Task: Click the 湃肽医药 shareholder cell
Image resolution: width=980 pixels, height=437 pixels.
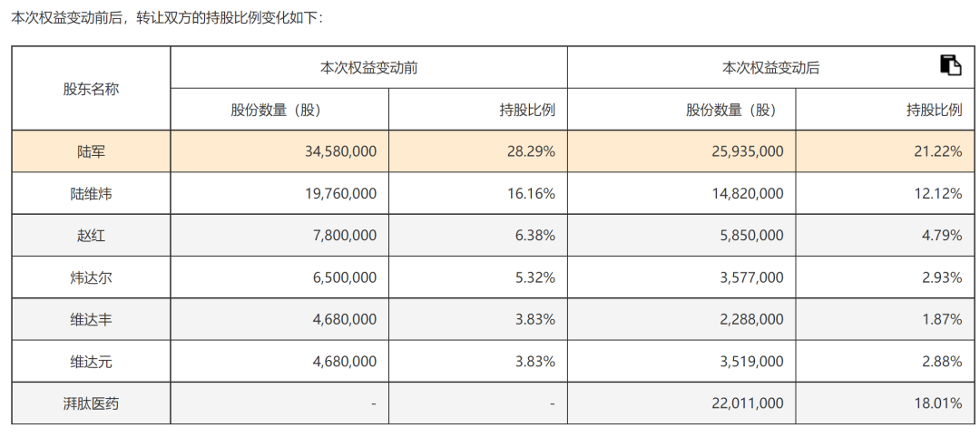Action: click(x=92, y=403)
